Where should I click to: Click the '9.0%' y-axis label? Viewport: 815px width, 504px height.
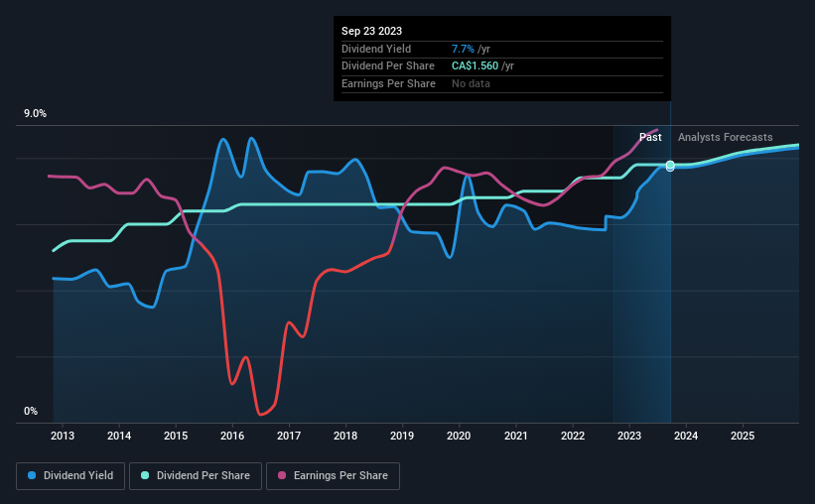click(35, 113)
